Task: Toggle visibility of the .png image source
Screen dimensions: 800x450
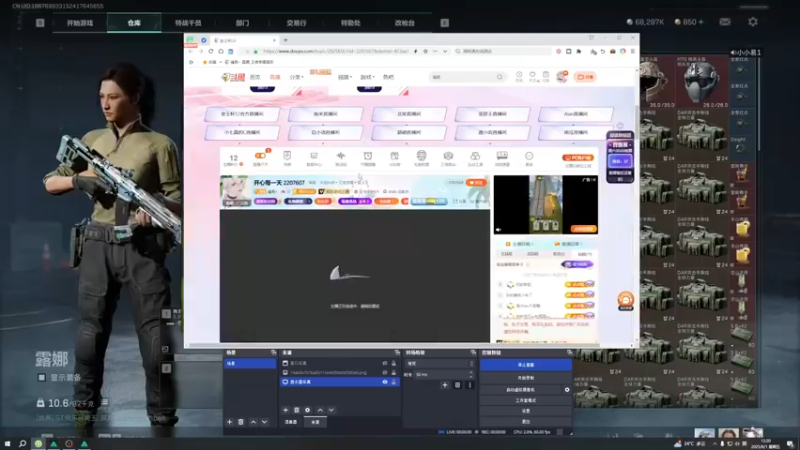Action: point(385,372)
